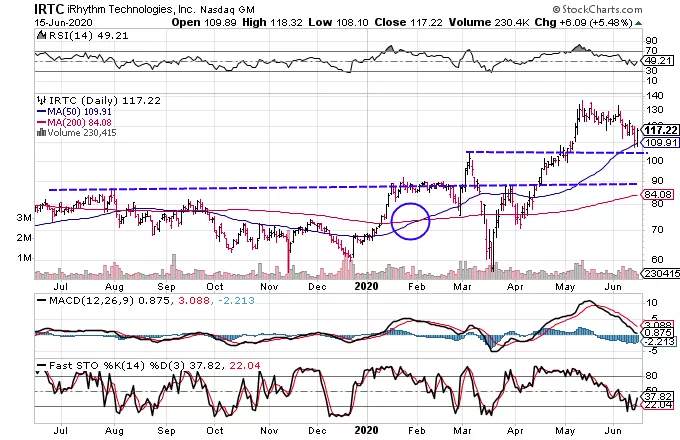Click the Aug label on the bottom stochastic axis
The height and width of the screenshot is (440, 680).
point(114,430)
